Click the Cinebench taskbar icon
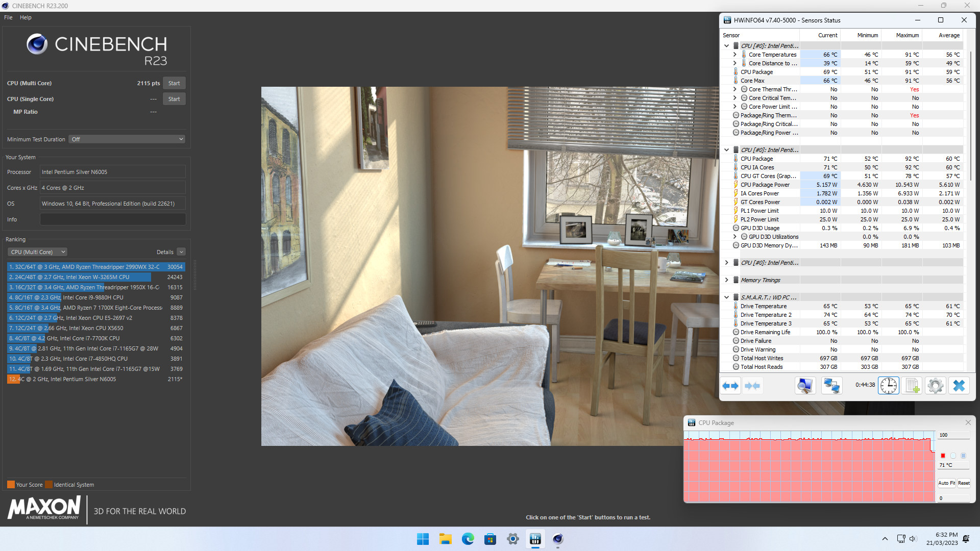 coord(558,539)
